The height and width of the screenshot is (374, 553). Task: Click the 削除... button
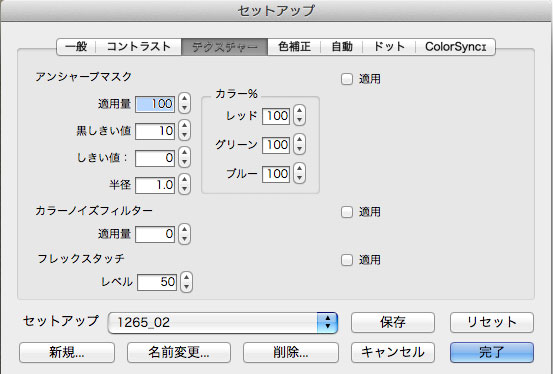291,352
